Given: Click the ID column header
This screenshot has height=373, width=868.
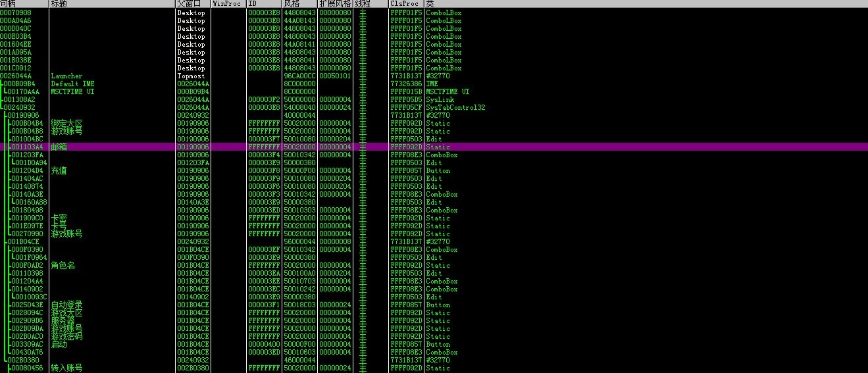Looking at the screenshot, I should pos(264,4).
